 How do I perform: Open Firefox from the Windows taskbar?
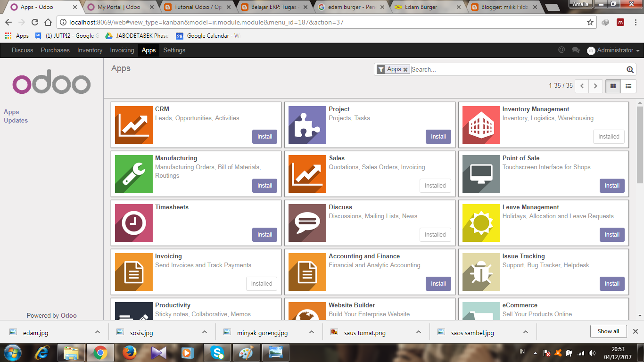[129, 352]
